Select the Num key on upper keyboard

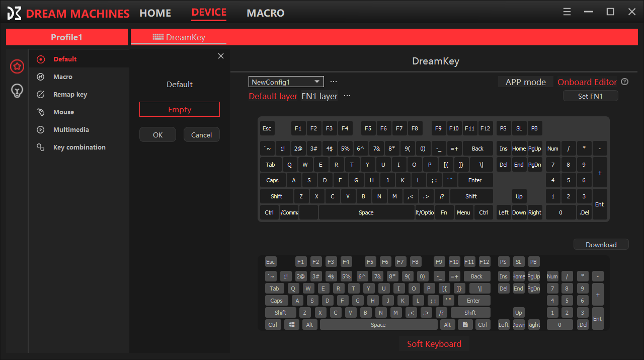pyautogui.click(x=553, y=149)
